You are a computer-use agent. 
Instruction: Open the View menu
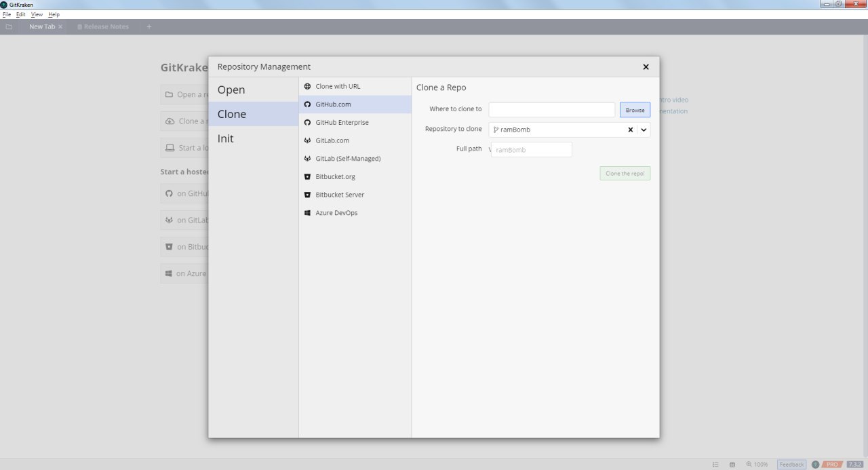37,14
